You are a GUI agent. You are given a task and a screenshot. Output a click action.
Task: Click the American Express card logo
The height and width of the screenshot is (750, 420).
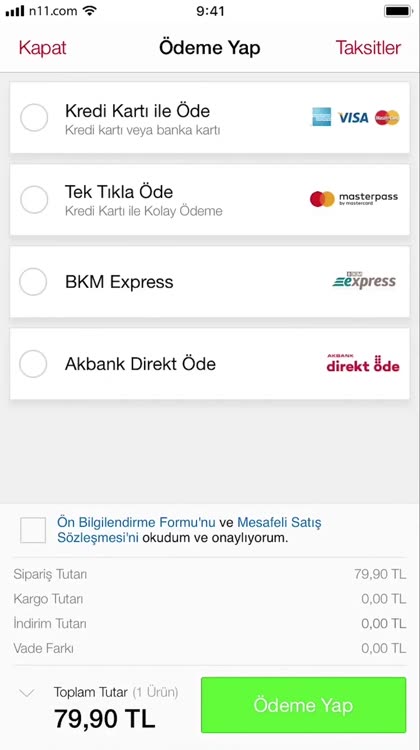pyautogui.click(x=321, y=117)
